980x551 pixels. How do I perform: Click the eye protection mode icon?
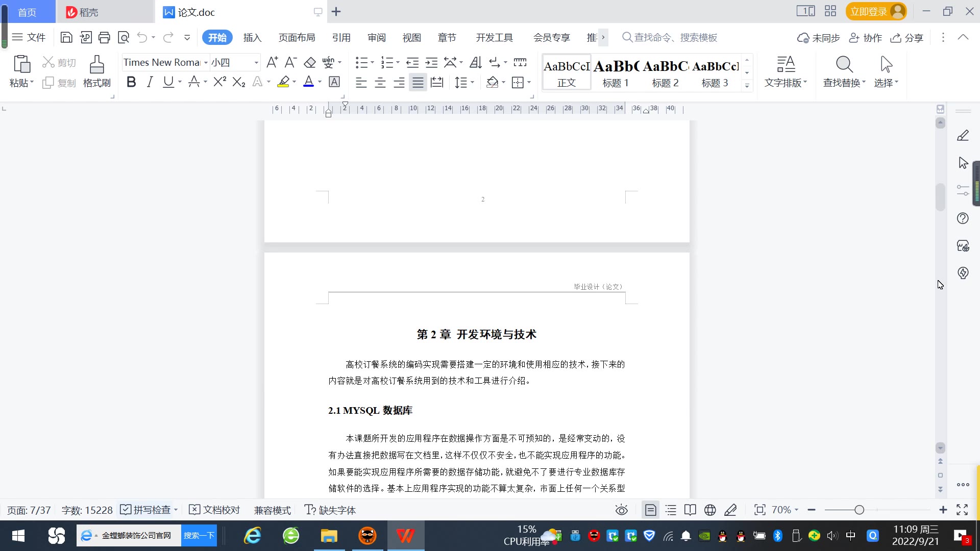pyautogui.click(x=621, y=510)
